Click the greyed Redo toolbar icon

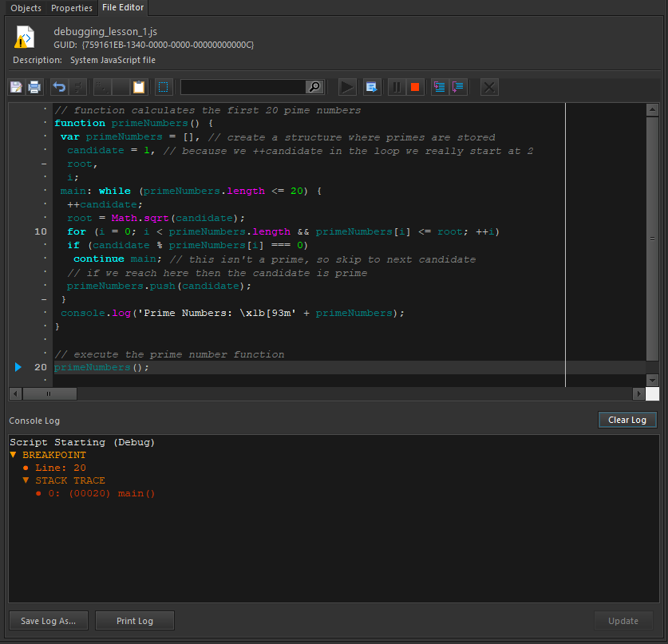pyautogui.click(x=78, y=87)
